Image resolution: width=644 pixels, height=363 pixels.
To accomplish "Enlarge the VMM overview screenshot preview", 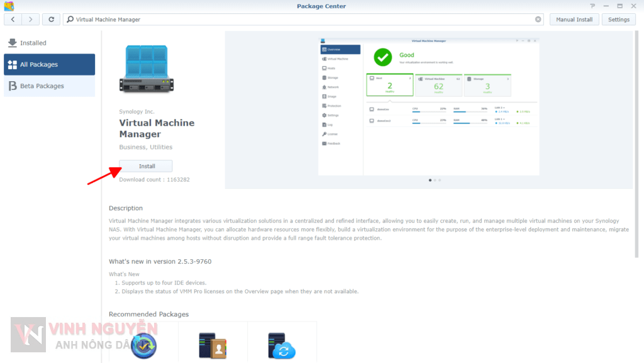I will tap(428, 106).
